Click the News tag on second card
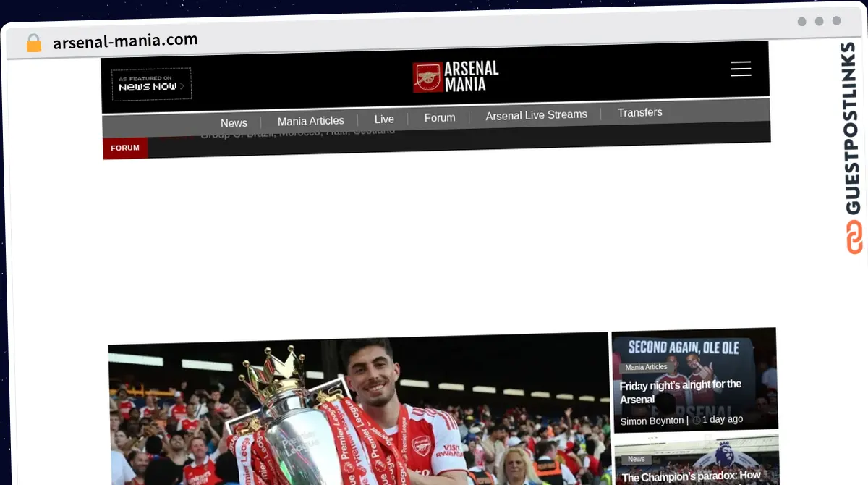 point(637,459)
